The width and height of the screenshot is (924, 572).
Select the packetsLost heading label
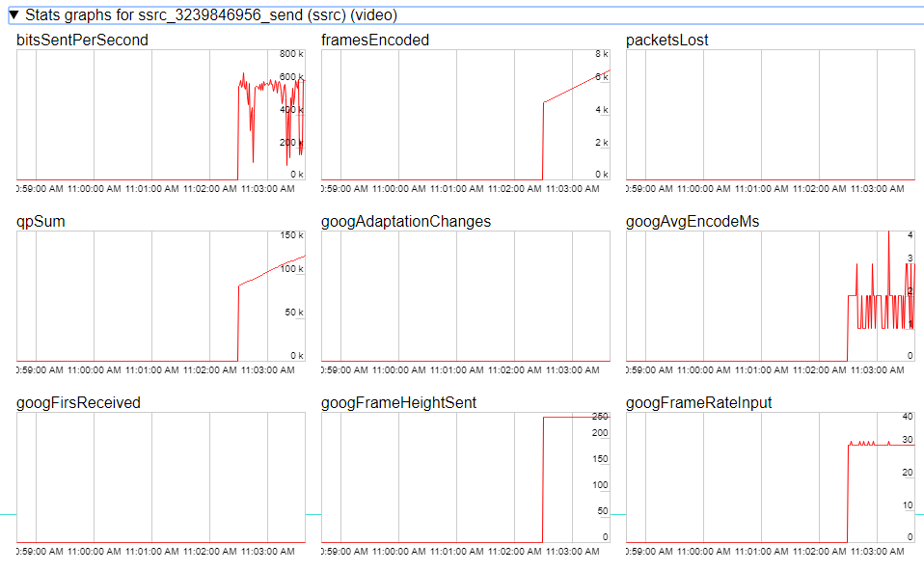667,41
